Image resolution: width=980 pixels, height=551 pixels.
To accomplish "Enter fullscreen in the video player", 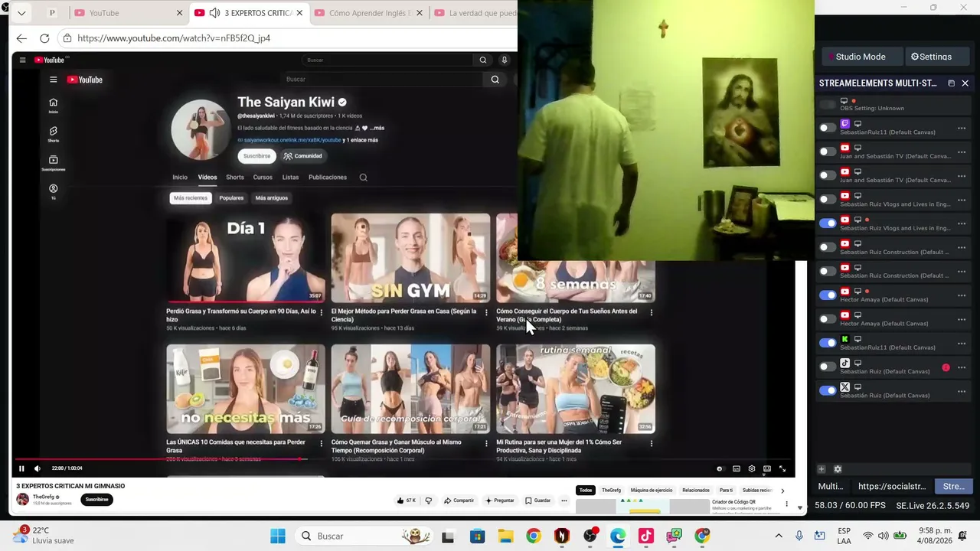I will pyautogui.click(x=782, y=468).
